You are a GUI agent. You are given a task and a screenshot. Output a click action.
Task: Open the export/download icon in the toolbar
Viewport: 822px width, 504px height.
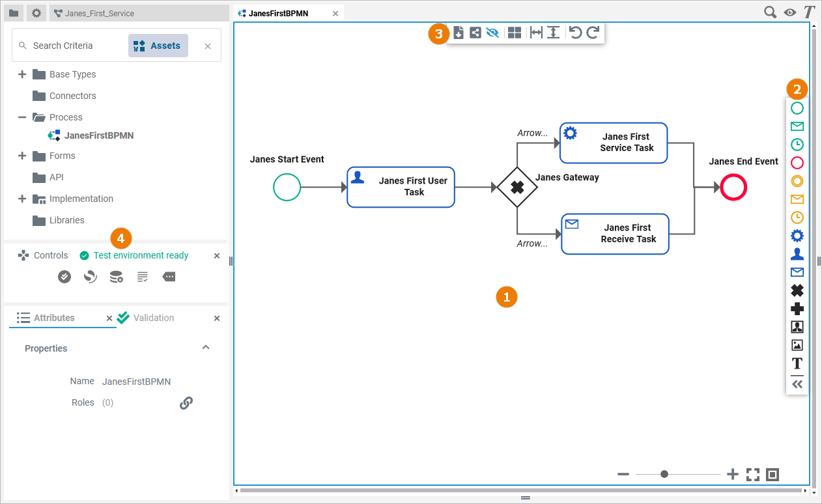coord(458,32)
